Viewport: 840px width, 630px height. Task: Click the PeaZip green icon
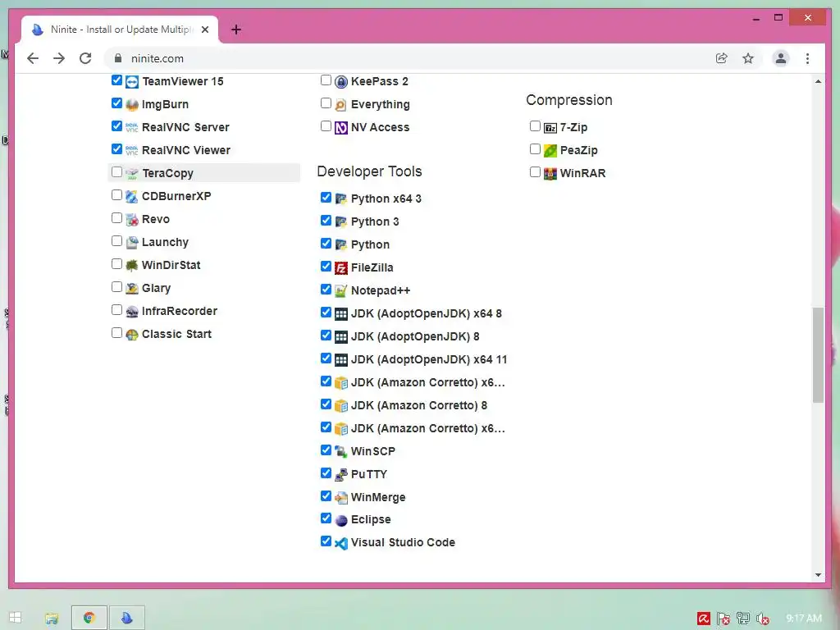pos(550,151)
